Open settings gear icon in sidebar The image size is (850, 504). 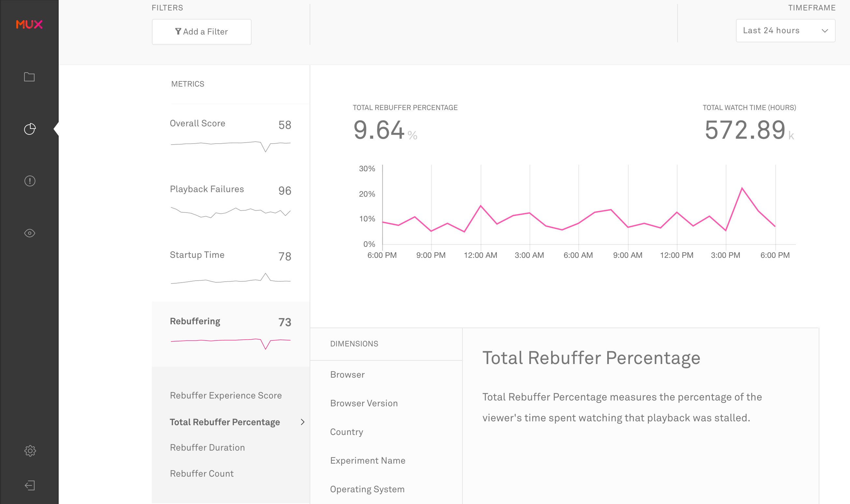[x=30, y=451]
